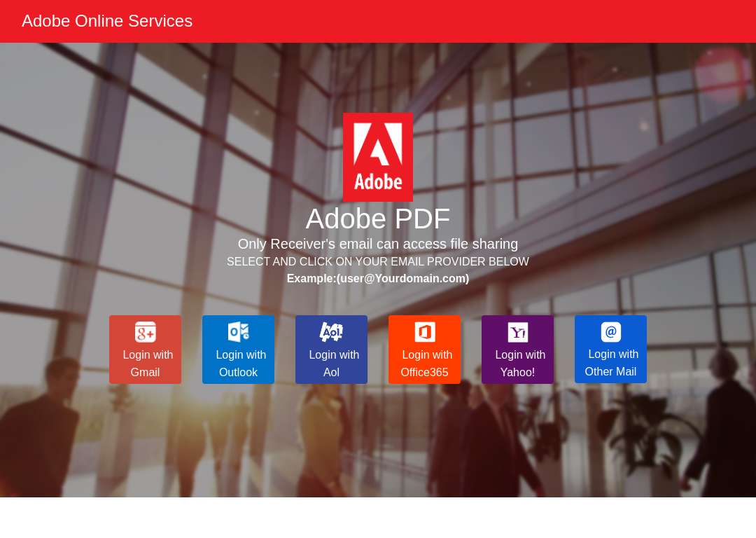Click "Only Receiver's email can access file sharing"

[x=378, y=244]
